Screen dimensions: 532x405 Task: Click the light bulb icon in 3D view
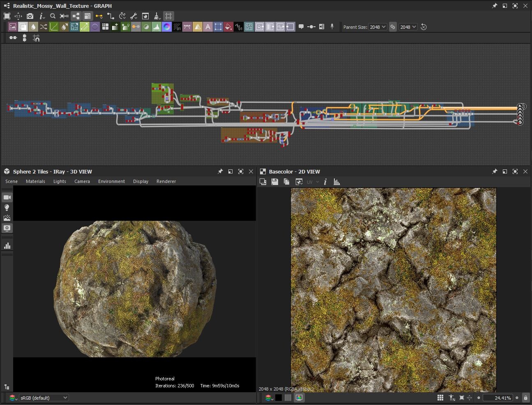pos(7,208)
